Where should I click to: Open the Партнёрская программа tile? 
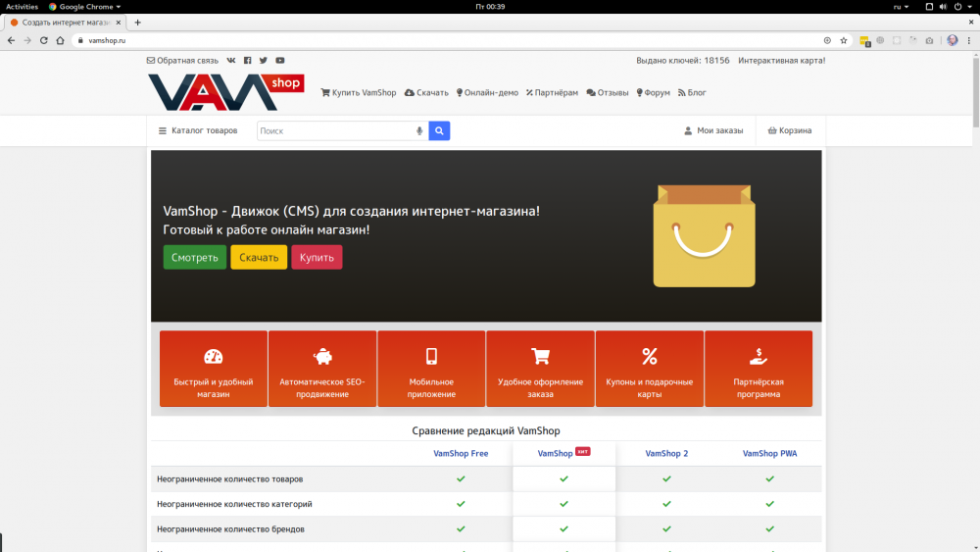click(x=759, y=369)
